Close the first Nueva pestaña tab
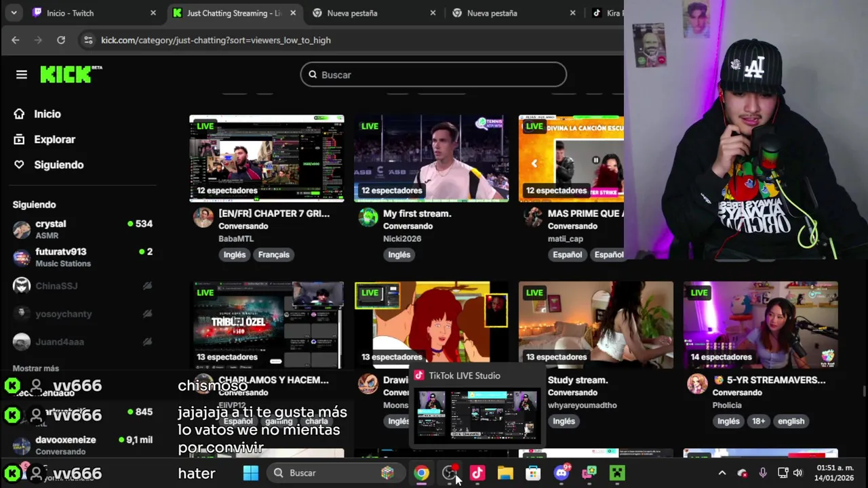The height and width of the screenshot is (488, 868). click(x=433, y=13)
